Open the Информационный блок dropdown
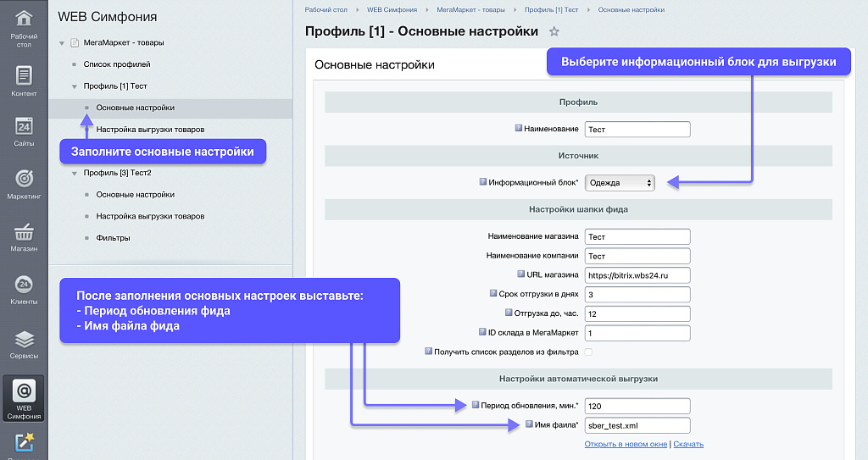Screen dimensions: 868x460 (620, 182)
